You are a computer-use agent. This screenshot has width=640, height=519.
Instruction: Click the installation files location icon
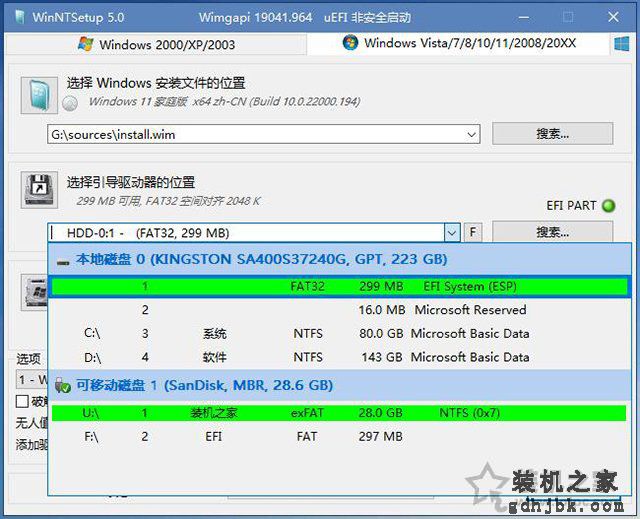pyautogui.click(x=39, y=95)
